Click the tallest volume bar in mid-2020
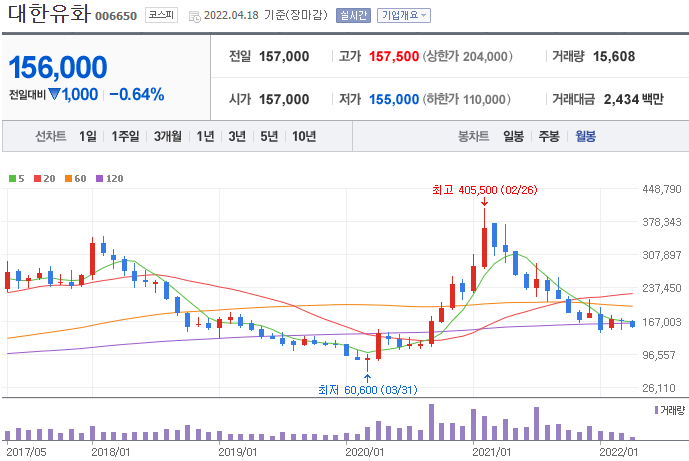Viewport: 689px width, 461px height. click(x=432, y=422)
